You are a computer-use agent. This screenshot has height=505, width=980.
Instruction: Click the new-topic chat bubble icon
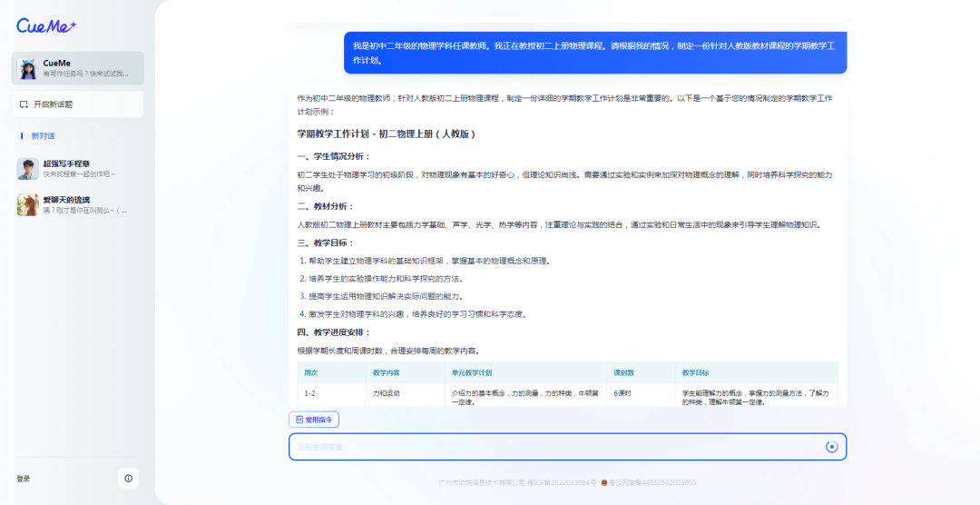[x=24, y=104]
